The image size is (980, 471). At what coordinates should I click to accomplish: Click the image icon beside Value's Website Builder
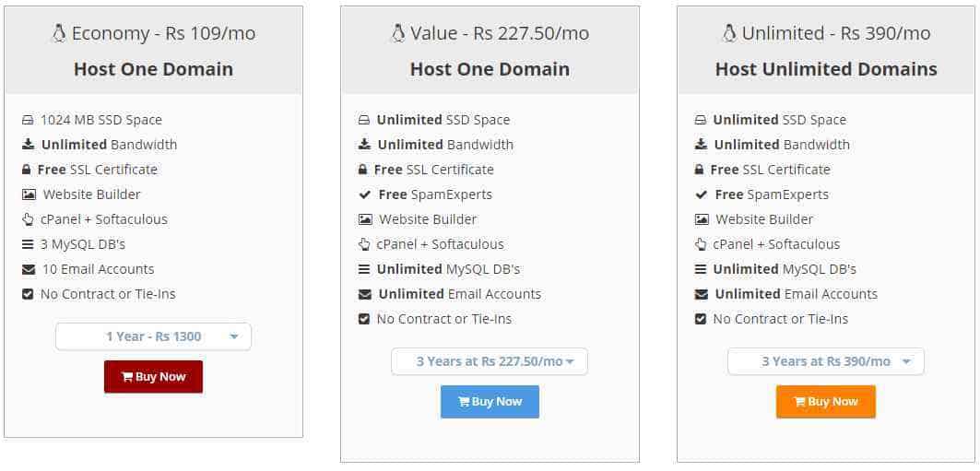coord(365,220)
